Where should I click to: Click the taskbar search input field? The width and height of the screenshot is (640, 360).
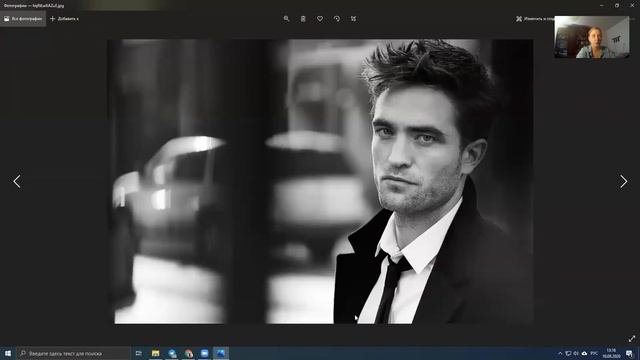pos(73,353)
